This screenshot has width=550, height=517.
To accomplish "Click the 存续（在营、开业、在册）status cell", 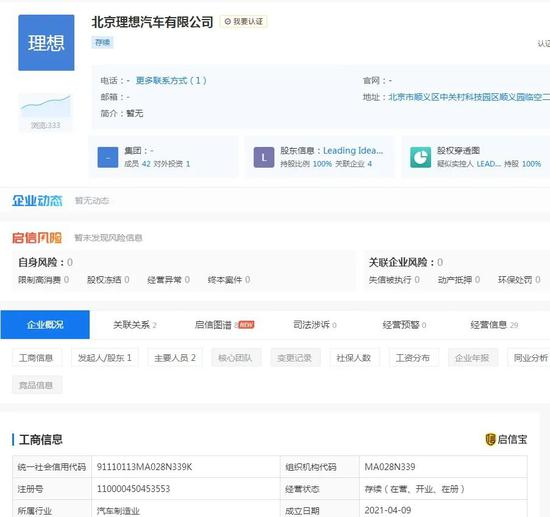I will click(x=443, y=489).
